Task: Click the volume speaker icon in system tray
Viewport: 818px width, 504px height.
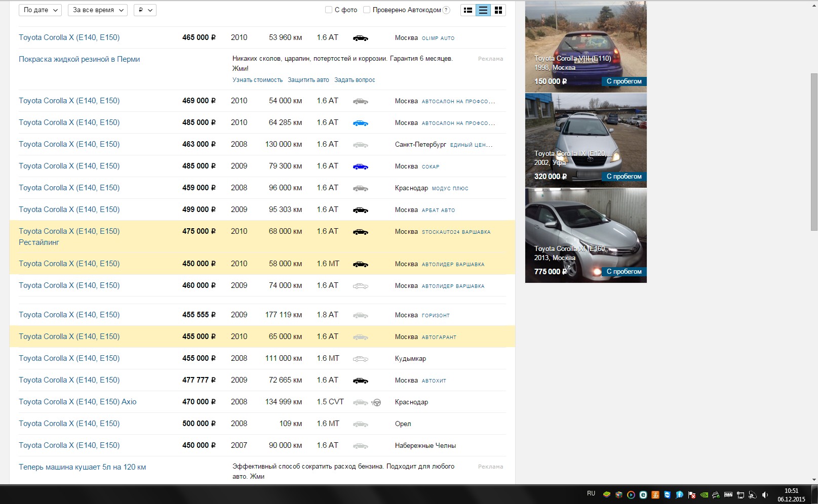Action: [765, 495]
